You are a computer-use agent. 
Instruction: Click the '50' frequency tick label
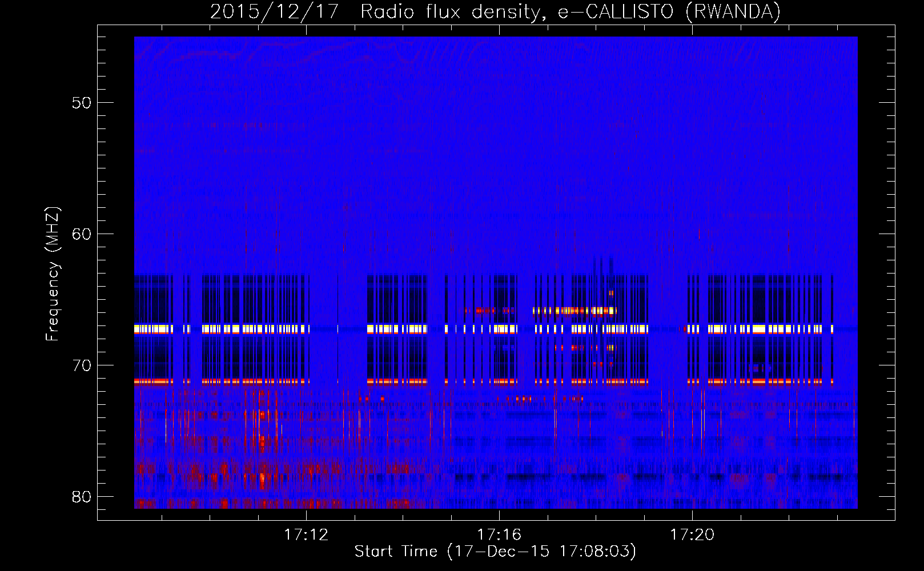[82, 103]
